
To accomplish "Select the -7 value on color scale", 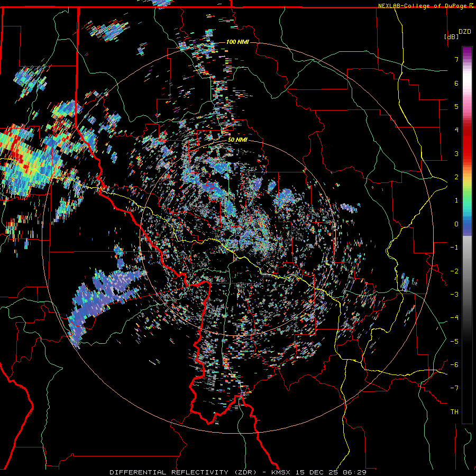I will 454,388.
